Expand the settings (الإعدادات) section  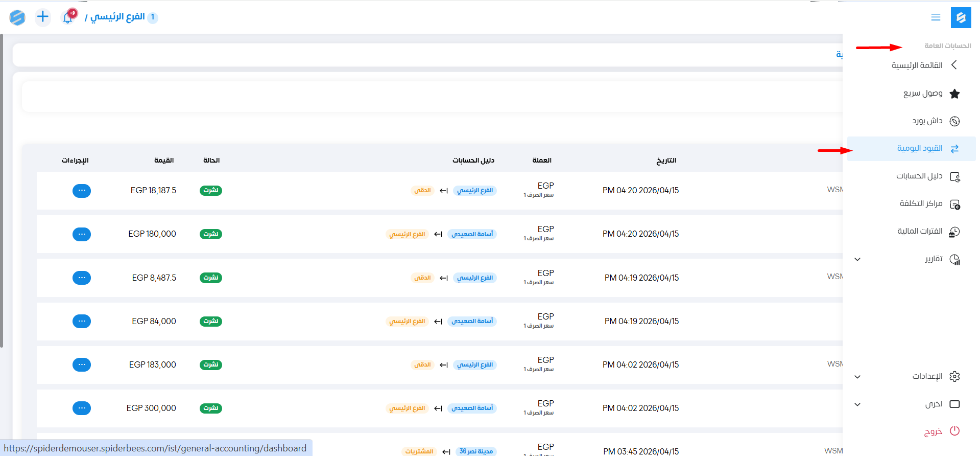857,377
